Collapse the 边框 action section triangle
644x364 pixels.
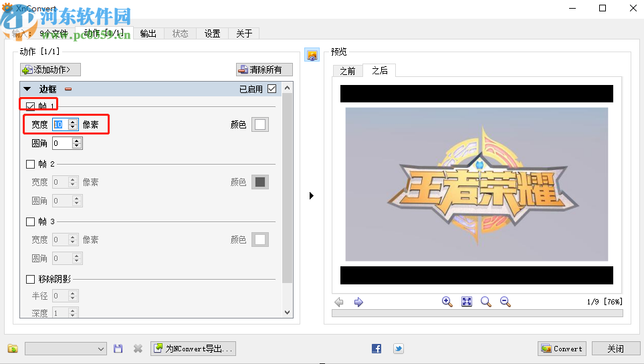click(x=27, y=89)
